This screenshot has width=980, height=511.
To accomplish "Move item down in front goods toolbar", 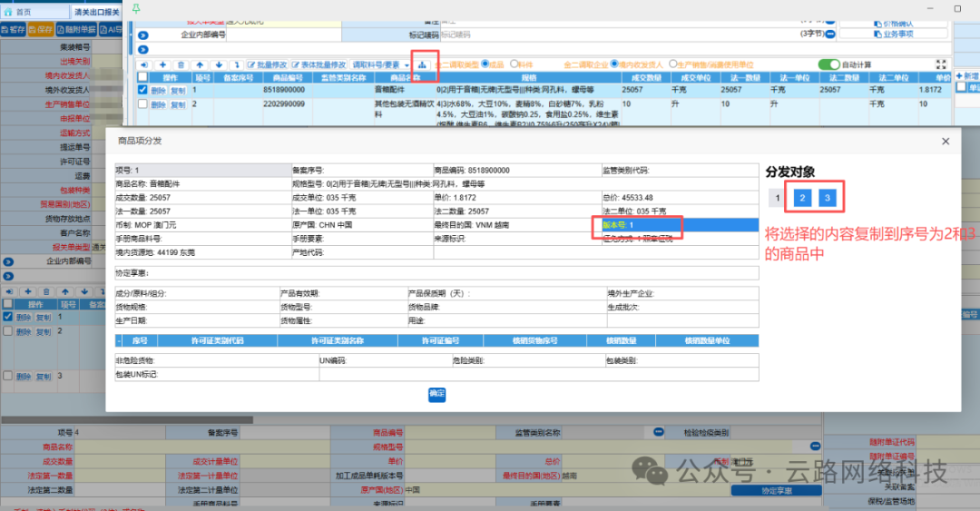I will coord(219,65).
